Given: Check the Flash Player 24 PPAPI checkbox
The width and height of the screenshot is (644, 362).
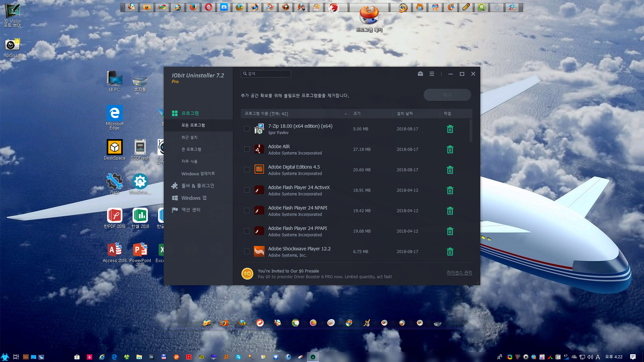Looking at the screenshot, I should [x=247, y=231].
